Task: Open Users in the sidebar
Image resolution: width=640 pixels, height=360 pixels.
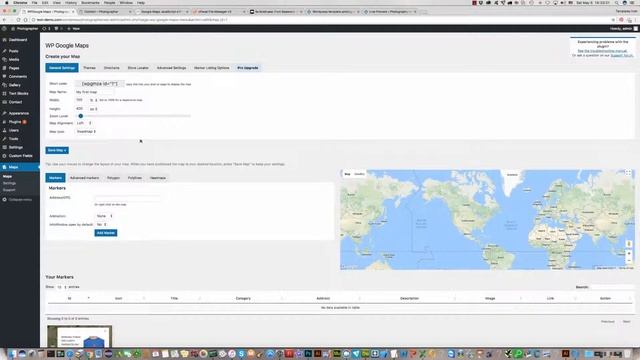Action: (14, 130)
